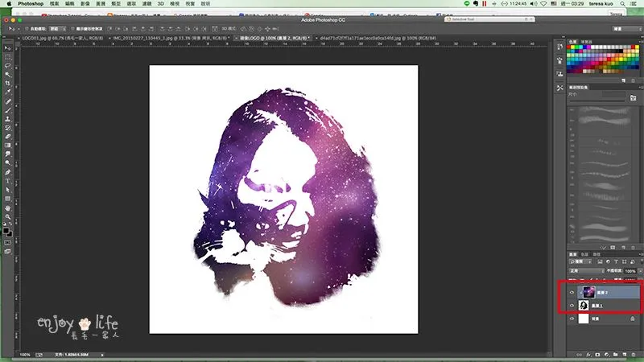Open the Photoshop application menu
Screen dimensions: 644x362
(31, 4)
